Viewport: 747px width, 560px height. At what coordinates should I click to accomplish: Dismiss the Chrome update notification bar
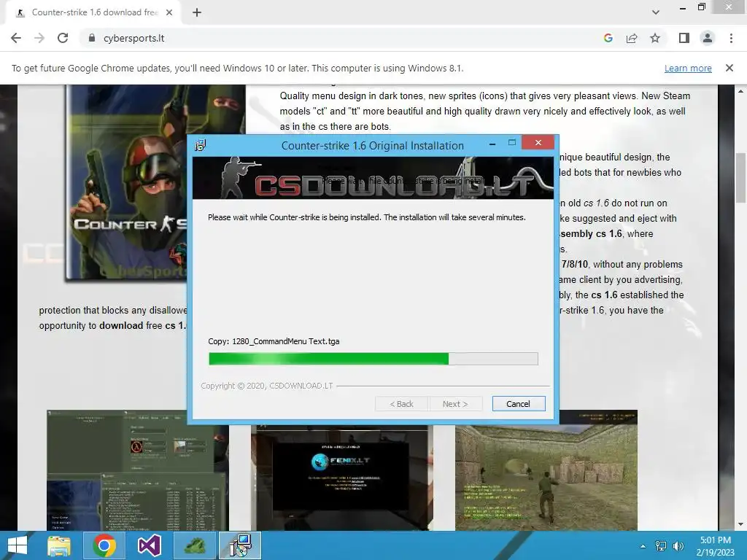click(729, 68)
